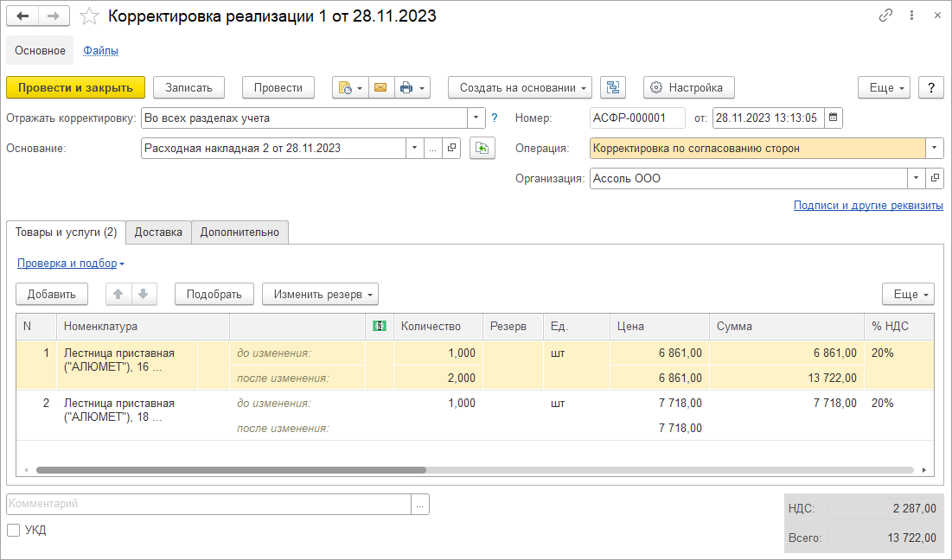The height and width of the screenshot is (560, 952).
Task: Open the email envelope icon
Action: [x=380, y=87]
